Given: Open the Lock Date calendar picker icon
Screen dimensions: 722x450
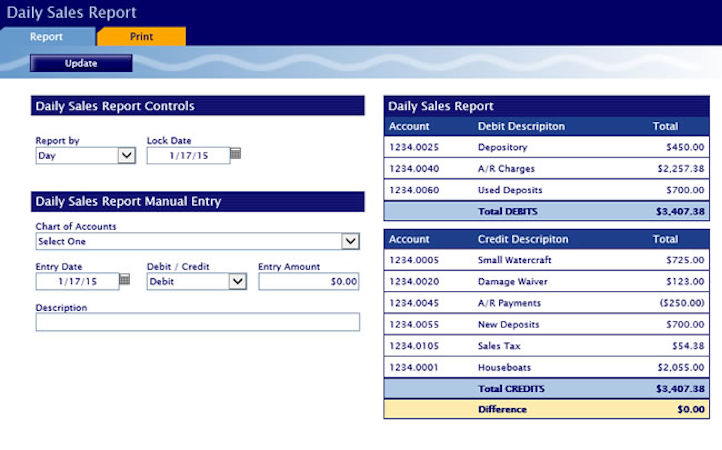Looking at the screenshot, I should (x=235, y=153).
